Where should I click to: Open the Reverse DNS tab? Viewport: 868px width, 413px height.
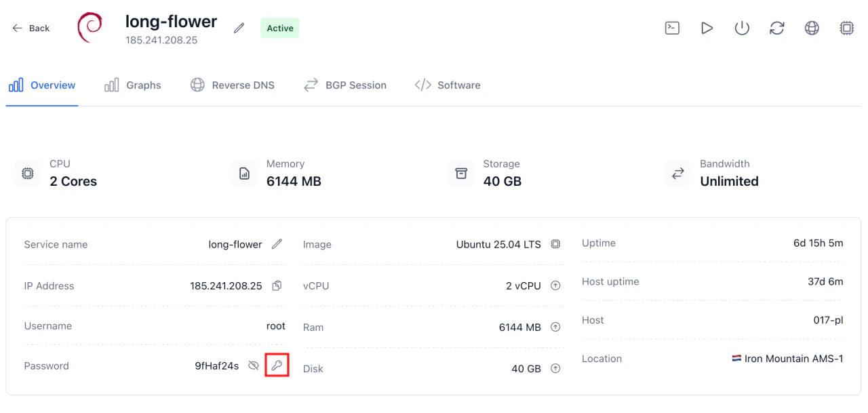click(232, 85)
